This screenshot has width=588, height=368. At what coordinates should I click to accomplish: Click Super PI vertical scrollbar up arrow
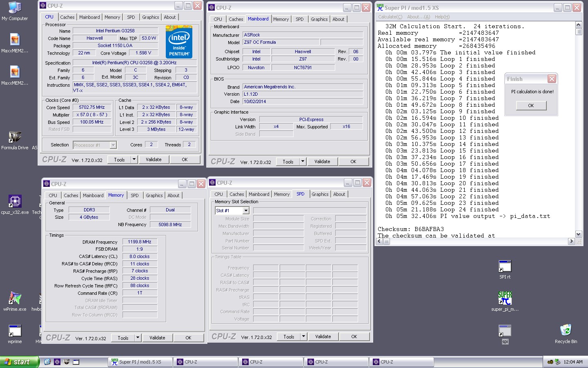point(579,25)
